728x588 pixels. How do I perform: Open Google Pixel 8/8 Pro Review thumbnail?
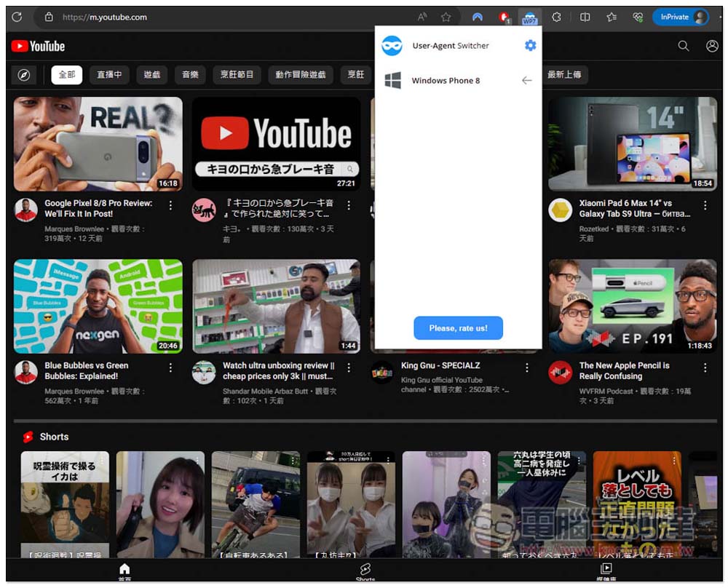98,144
